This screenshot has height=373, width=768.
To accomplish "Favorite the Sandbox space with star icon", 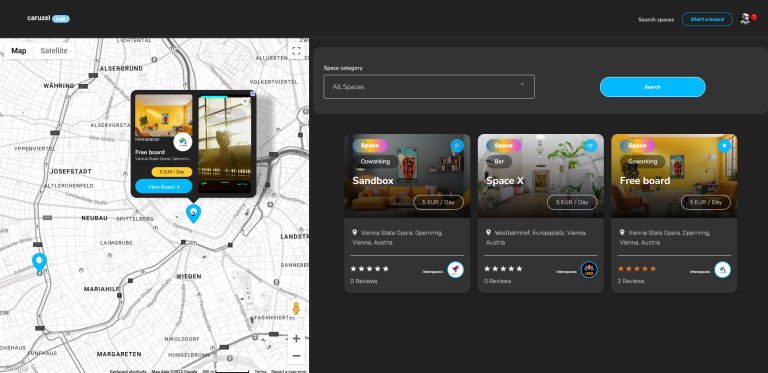I will 457,145.
